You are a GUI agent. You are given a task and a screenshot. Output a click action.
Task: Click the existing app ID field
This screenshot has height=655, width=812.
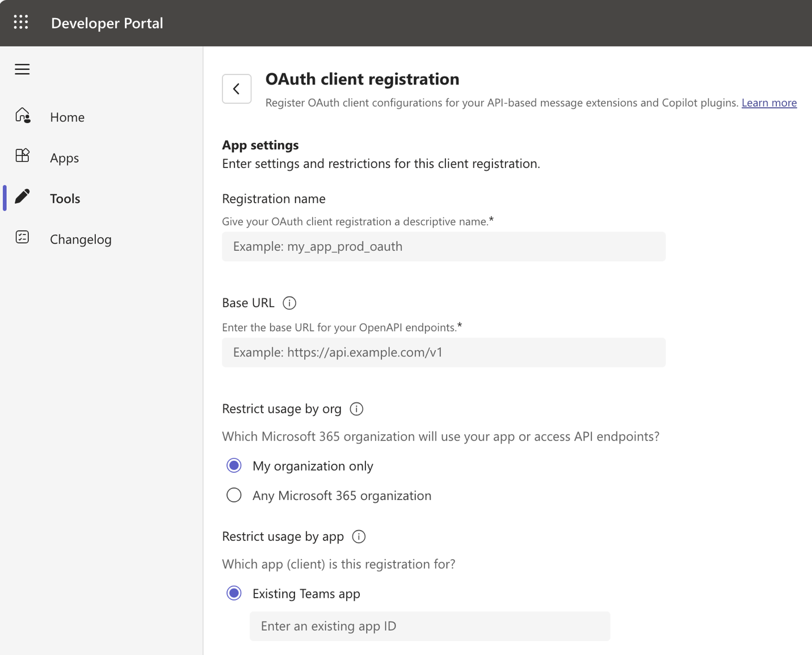tap(430, 626)
